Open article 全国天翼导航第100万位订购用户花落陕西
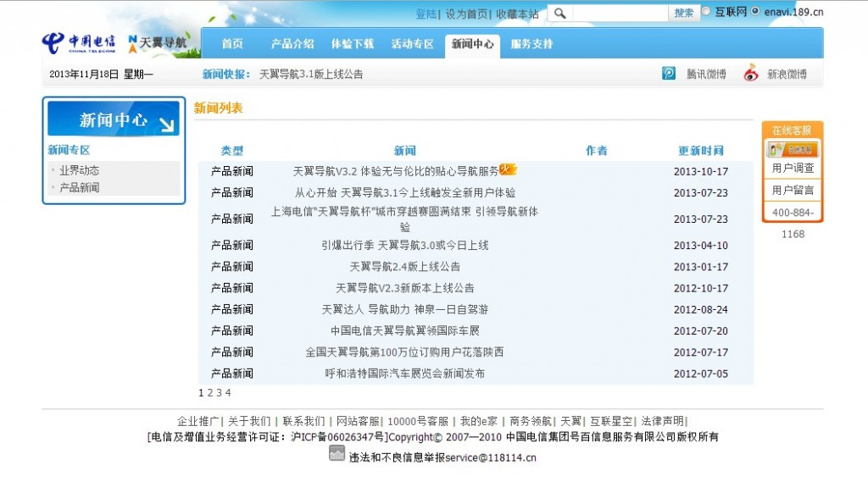 click(x=404, y=352)
